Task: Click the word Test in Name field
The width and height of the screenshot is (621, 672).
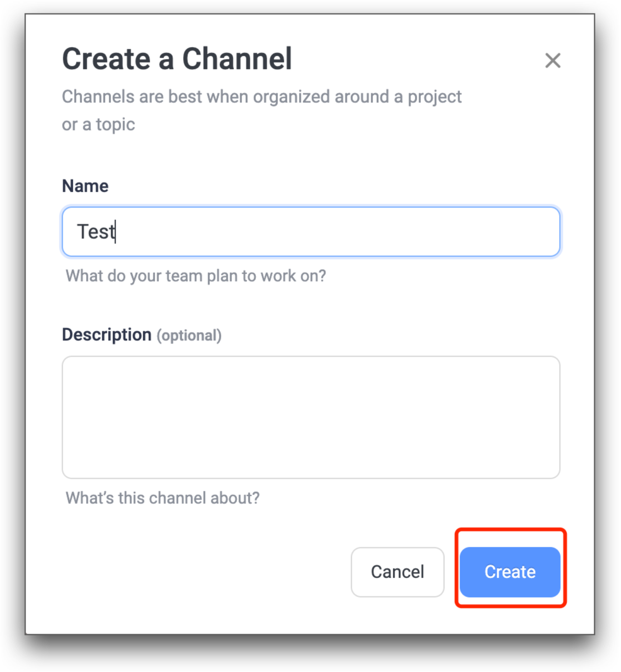Action: tap(96, 231)
